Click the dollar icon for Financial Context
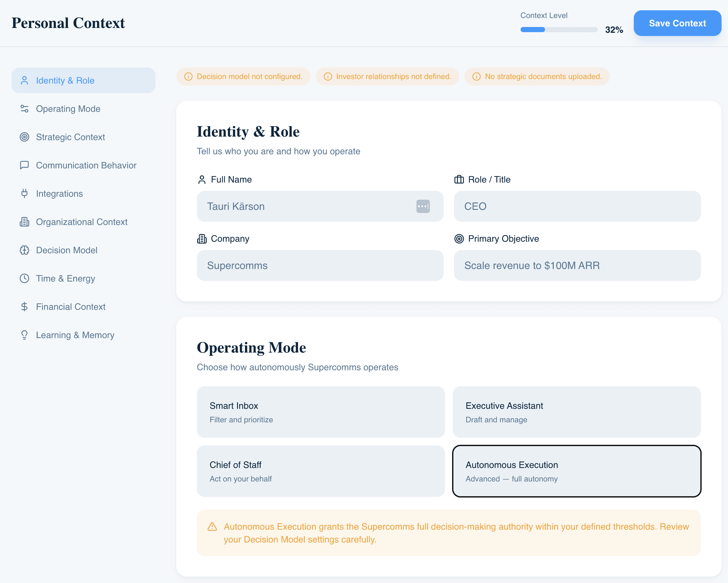The width and height of the screenshot is (728, 583). 24,307
